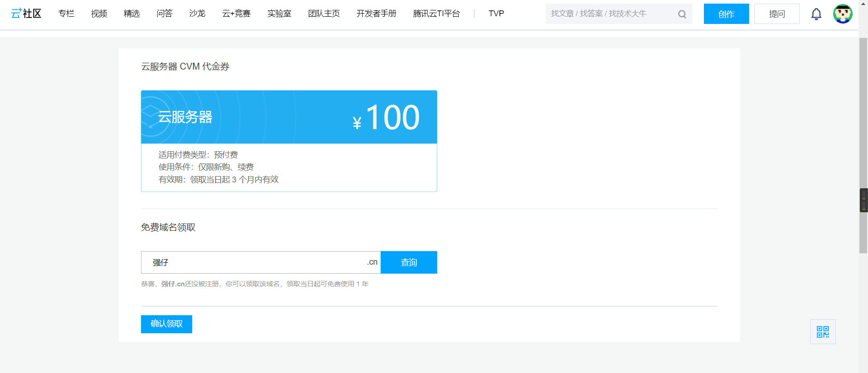The height and width of the screenshot is (373, 868).
Task: Select 云+竞赛 in the navigation bar
Action: 236,14
